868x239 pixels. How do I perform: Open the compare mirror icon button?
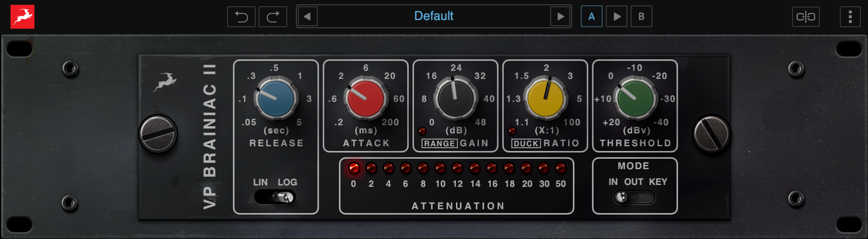point(805,17)
